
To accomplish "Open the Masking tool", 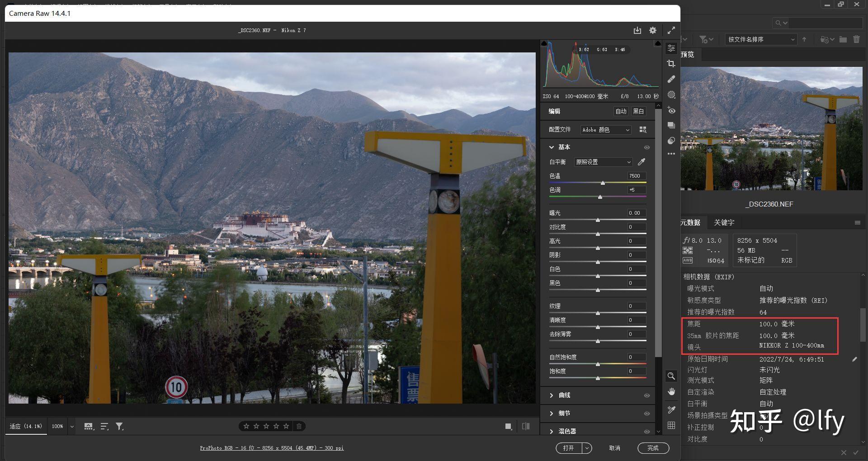I will [671, 95].
